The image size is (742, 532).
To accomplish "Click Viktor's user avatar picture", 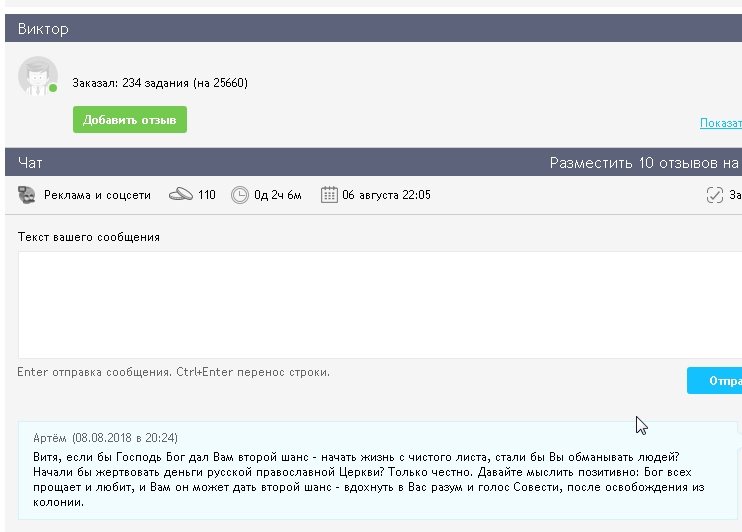I will click(38, 76).
